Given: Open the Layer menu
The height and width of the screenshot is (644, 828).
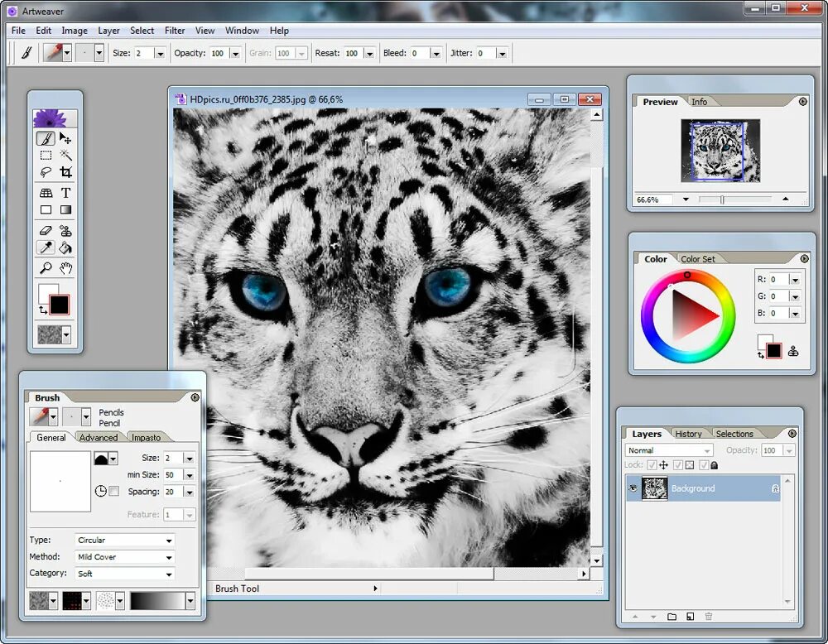Looking at the screenshot, I should [108, 31].
